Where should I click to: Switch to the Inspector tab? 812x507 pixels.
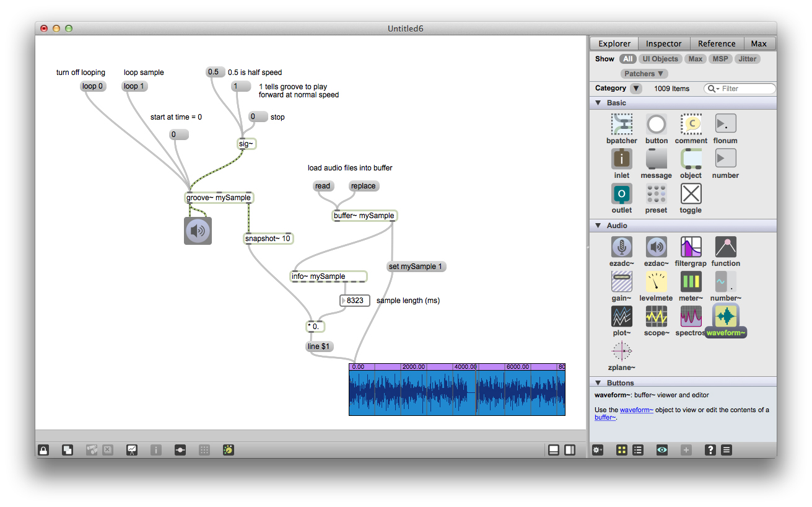tap(663, 43)
